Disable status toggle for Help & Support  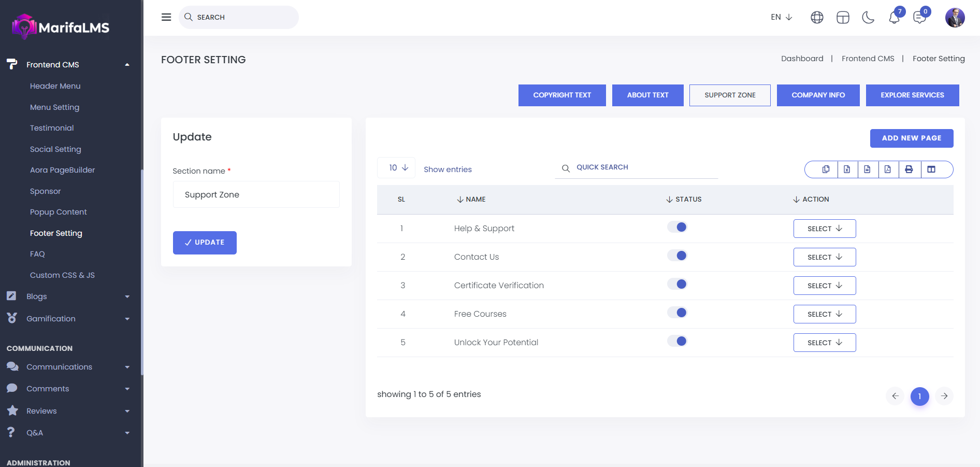pyautogui.click(x=677, y=227)
